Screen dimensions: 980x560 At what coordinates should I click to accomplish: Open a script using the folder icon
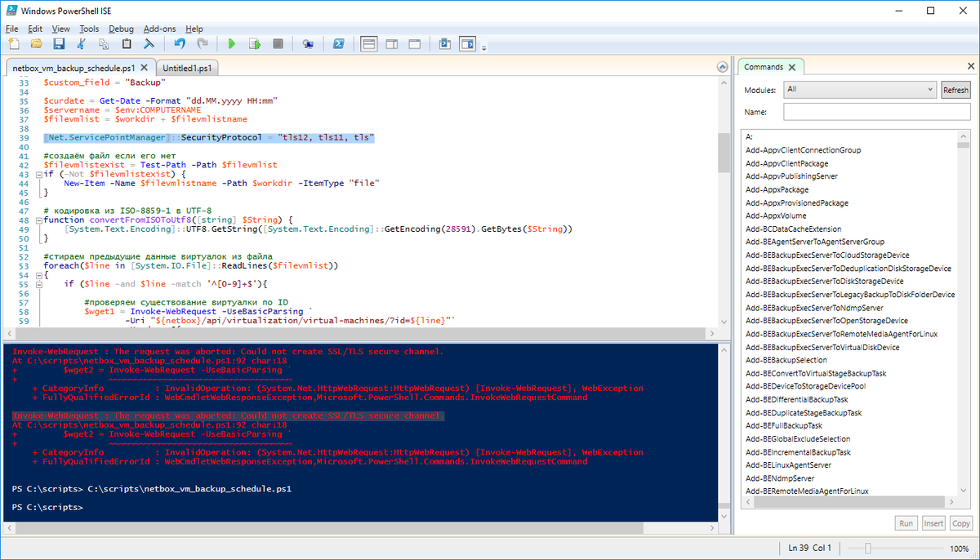pyautogui.click(x=36, y=44)
